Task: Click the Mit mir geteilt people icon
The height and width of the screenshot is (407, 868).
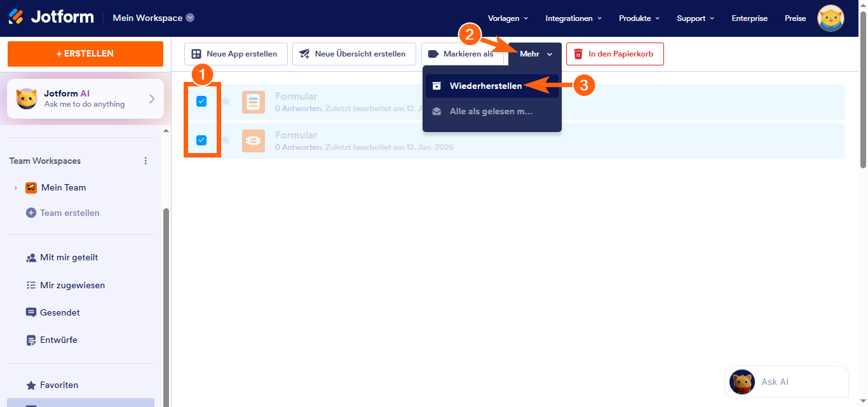Action: (x=31, y=258)
